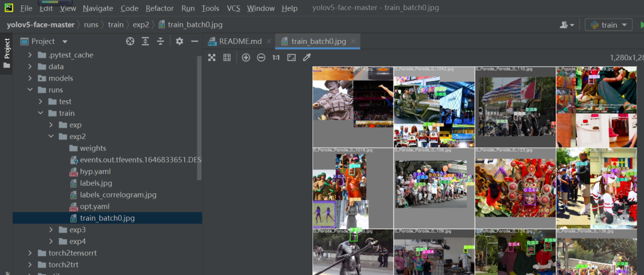This screenshot has height=275, width=644.
Task: Close the README.md tab
Action: pyautogui.click(x=269, y=42)
